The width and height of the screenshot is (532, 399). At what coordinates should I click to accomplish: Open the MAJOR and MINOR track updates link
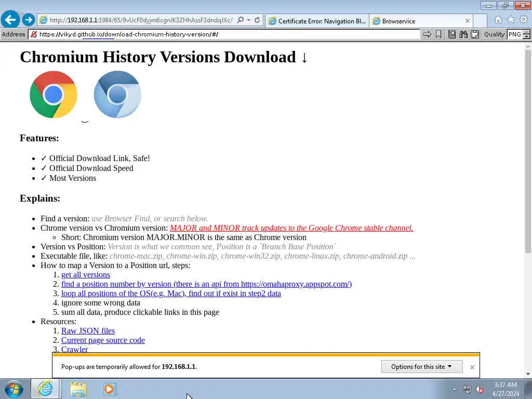(x=291, y=228)
